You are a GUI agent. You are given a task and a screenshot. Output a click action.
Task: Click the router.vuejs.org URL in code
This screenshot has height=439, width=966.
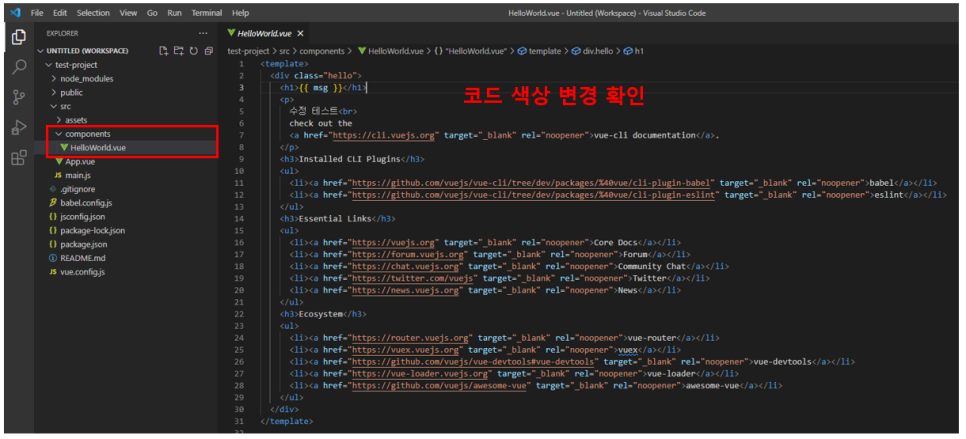pos(411,338)
